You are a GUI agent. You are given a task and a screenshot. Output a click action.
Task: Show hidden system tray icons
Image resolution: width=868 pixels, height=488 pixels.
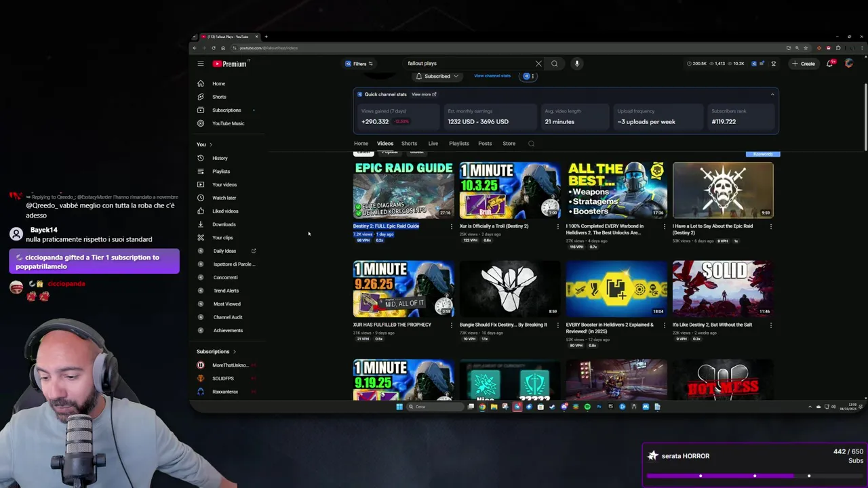coord(810,407)
